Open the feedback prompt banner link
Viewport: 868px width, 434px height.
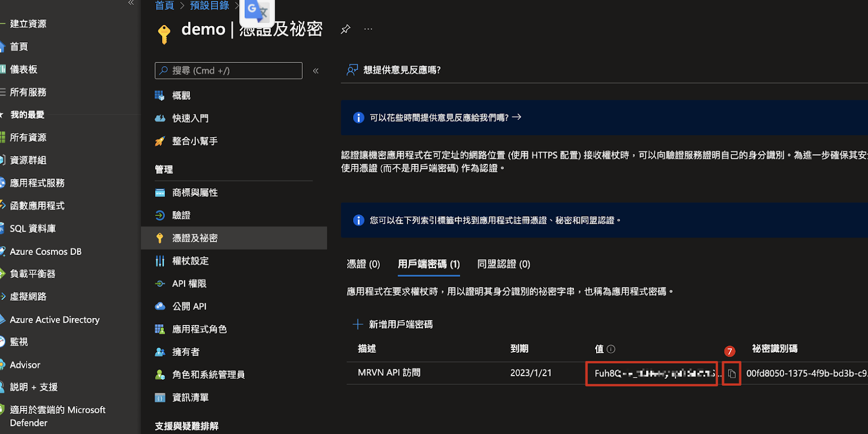click(x=445, y=118)
